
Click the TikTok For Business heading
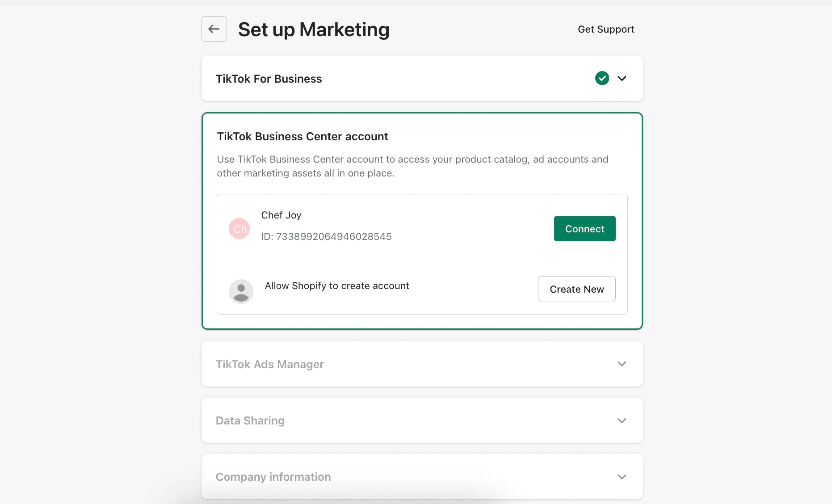click(x=269, y=79)
